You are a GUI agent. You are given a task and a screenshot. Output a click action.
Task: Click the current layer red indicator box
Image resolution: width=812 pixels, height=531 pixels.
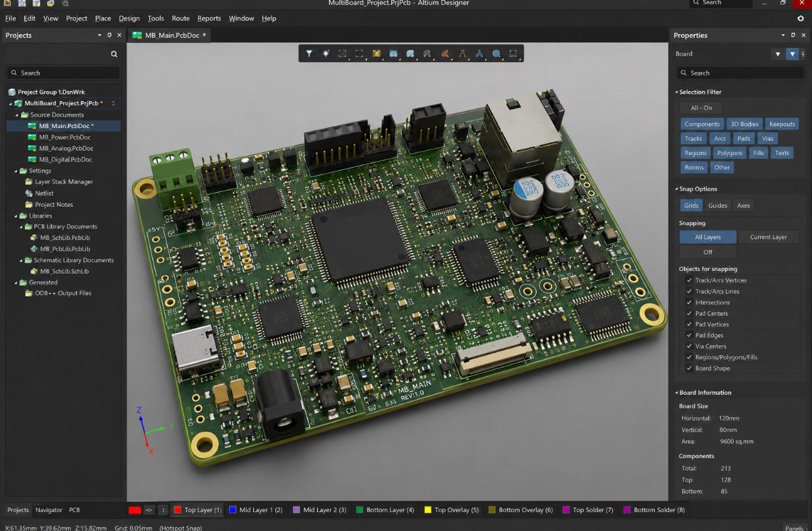click(135, 510)
